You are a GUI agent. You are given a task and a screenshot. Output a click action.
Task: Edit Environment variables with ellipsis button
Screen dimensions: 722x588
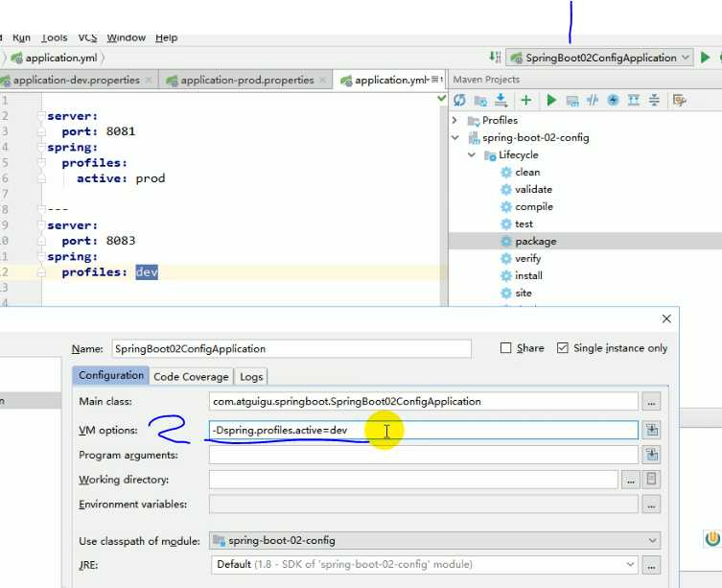[651, 505]
